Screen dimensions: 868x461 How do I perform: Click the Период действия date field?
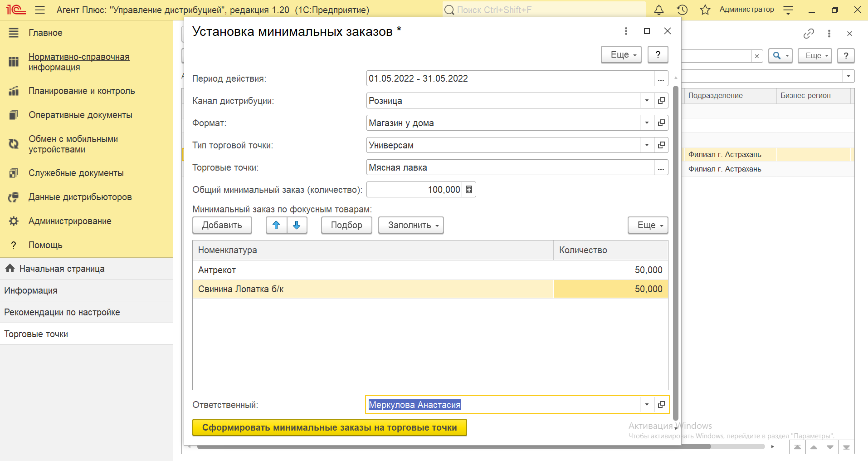coord(510,78)
